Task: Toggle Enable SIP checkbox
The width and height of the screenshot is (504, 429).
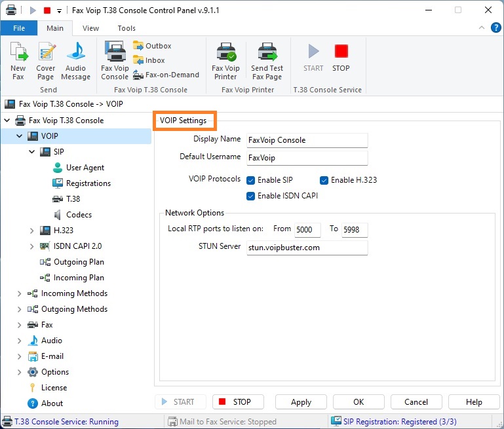Action: pyautogui.click(x=251, y=180)
